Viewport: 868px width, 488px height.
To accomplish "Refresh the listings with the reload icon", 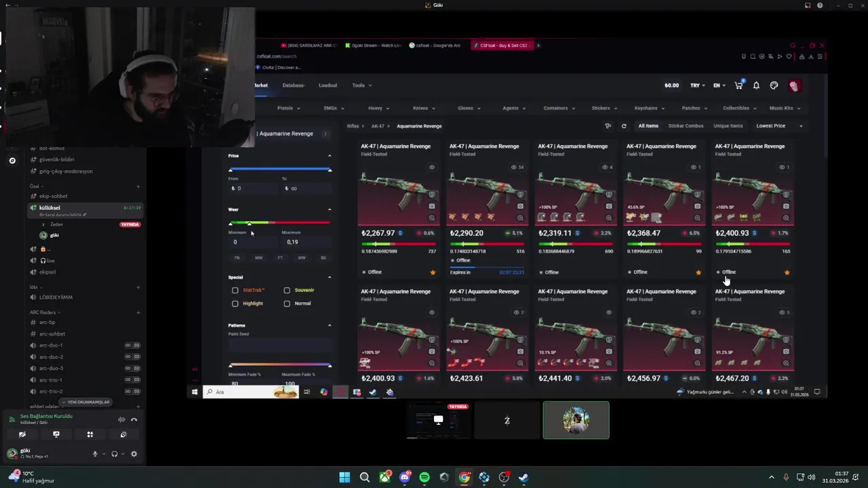I will tap(624, 126).
